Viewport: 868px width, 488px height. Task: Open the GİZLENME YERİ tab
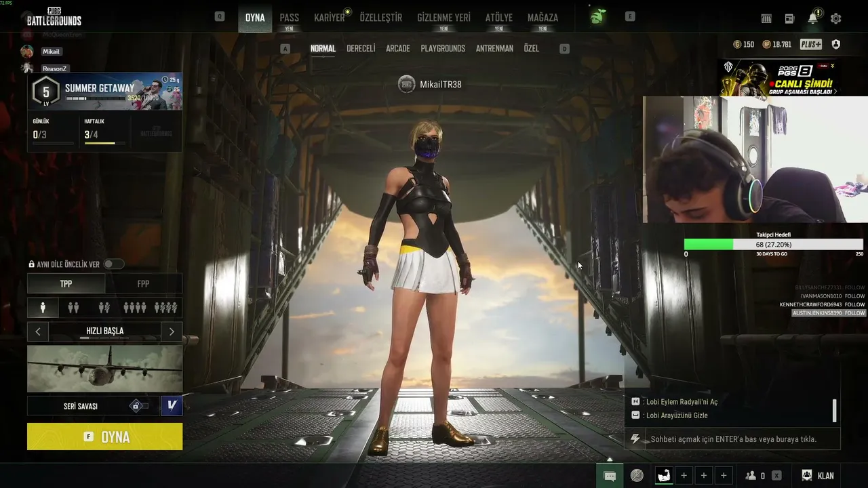pos(443,18)
